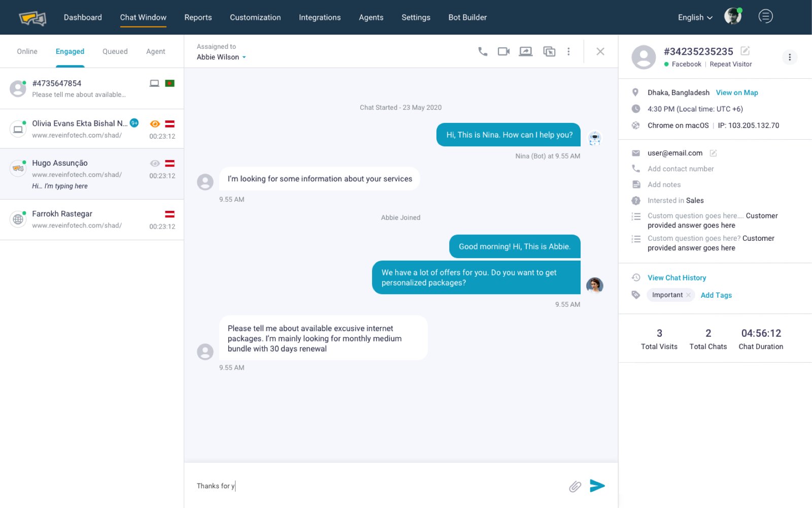Open the Olivia Evans Ekta Bishal chat
The height and width of the screenshot is (508, 812).
point(92,129)
